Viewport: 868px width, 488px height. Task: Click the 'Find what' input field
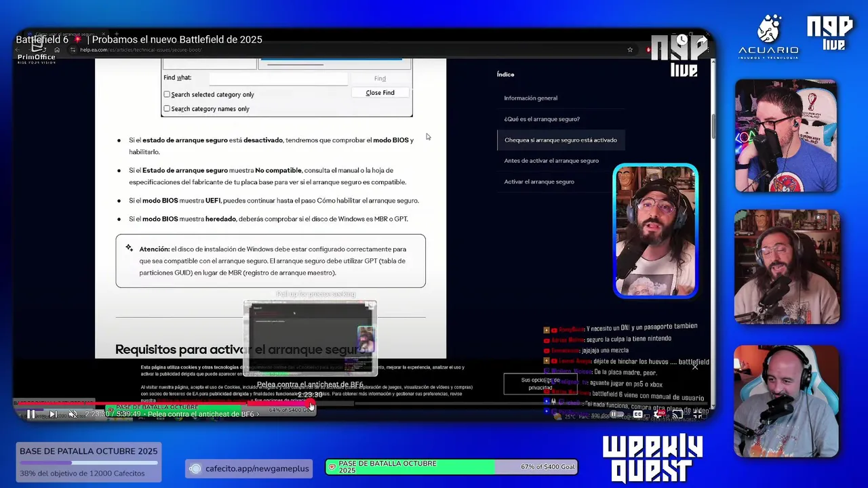point(278,78)
